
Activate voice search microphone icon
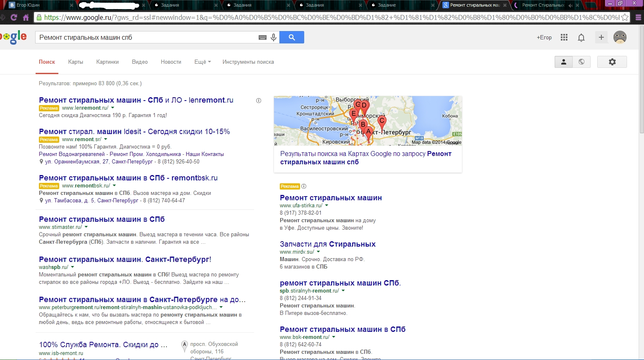[x=274, y=37]
